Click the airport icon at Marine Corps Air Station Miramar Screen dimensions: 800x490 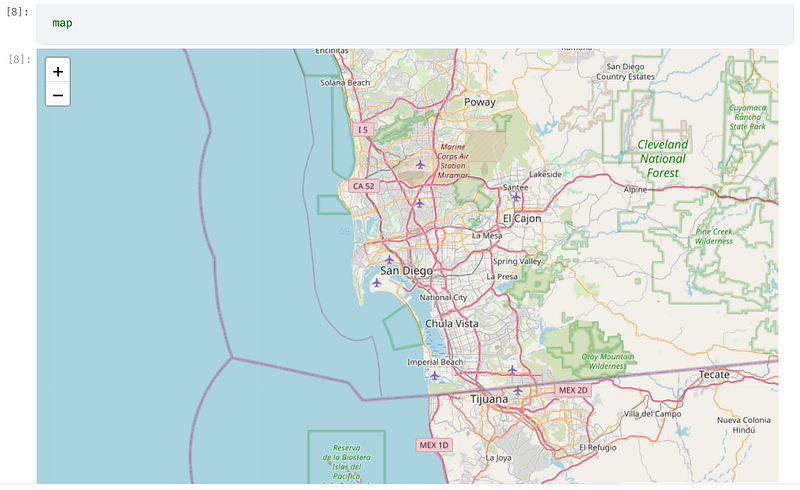click(x=420, y=164)
